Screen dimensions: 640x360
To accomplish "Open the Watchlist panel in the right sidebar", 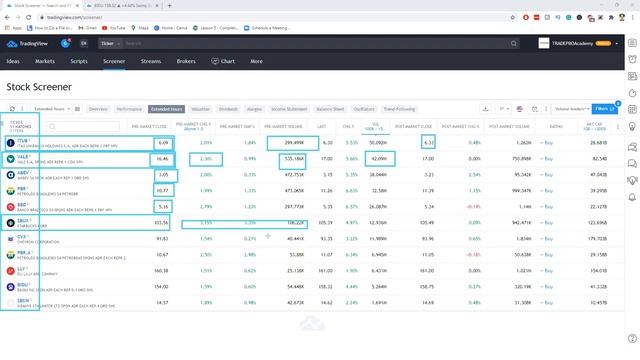I will (632, 43).
